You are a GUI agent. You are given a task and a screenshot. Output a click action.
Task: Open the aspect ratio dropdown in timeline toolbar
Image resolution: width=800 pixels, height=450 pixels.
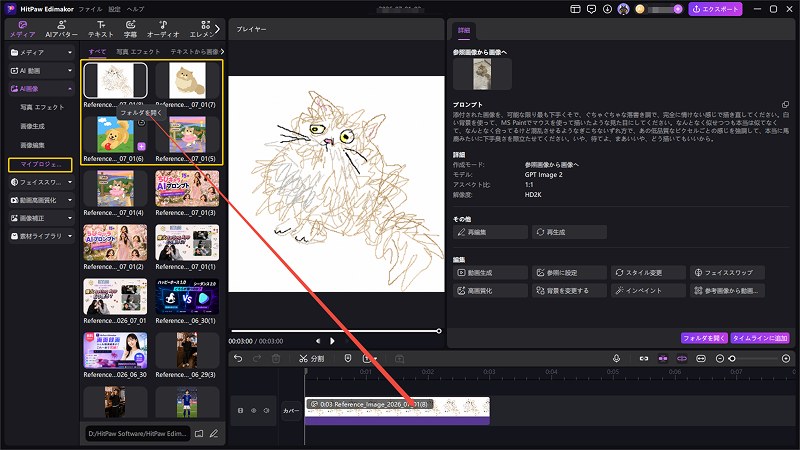click(369, 359)
